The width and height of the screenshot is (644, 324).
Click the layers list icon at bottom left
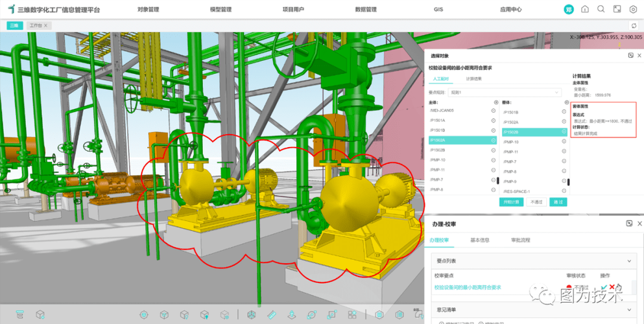tap(19, 314)
